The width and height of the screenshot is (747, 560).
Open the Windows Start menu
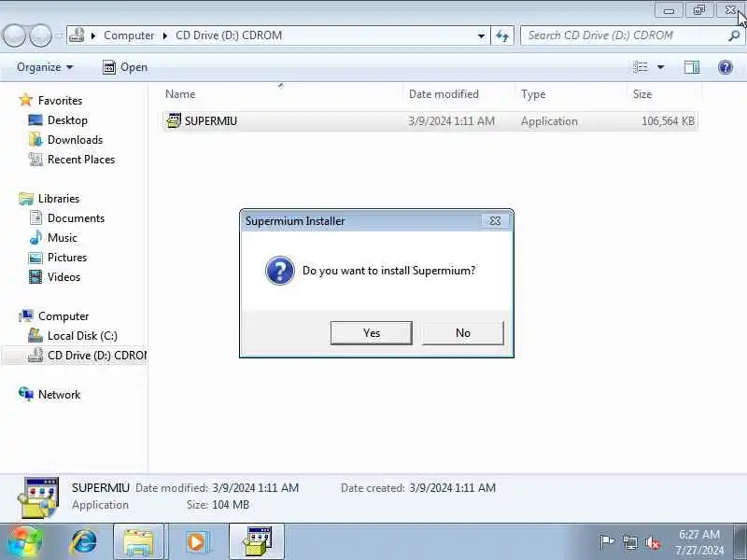pos(23,541)
